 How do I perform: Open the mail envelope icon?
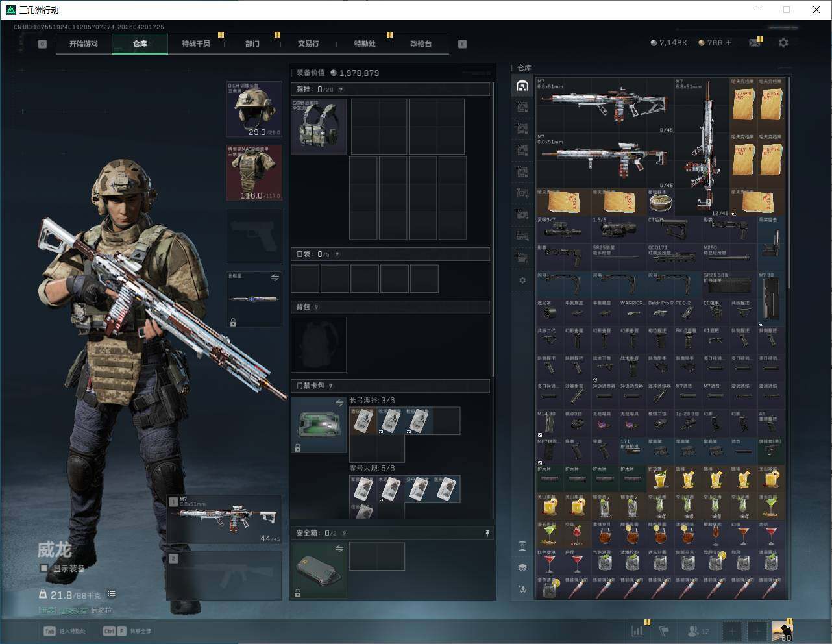pyautogui.click(x=755, y=43)
